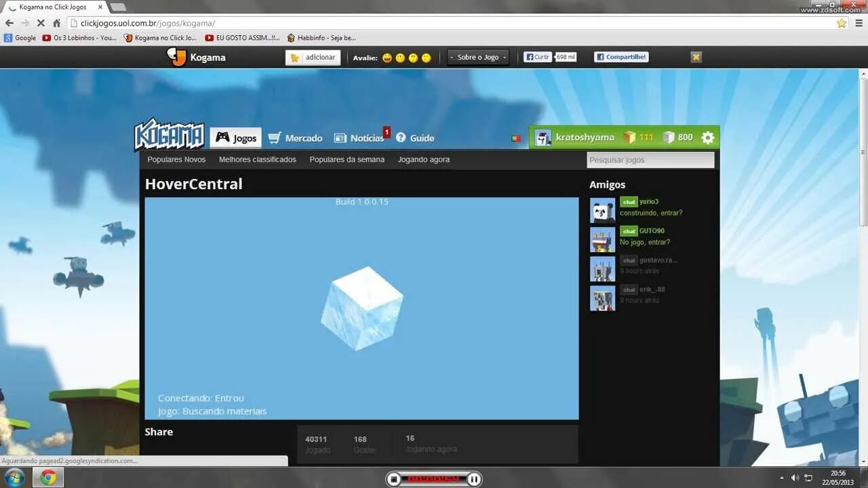Image resolution: width=868 pixels, height=488 pixels.
Task: Expand the Sobre o Jogo dropdown
Action: click(x=478, y=58)
